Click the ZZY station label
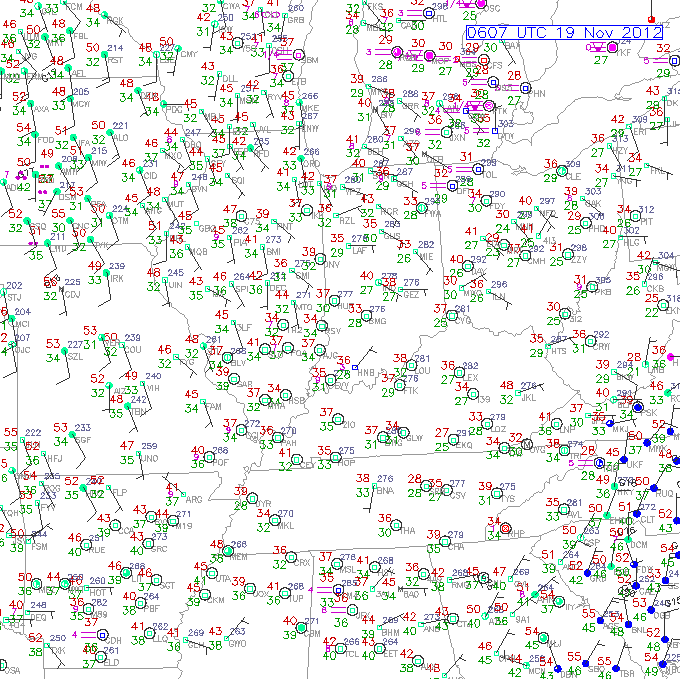 coord(579,259)
